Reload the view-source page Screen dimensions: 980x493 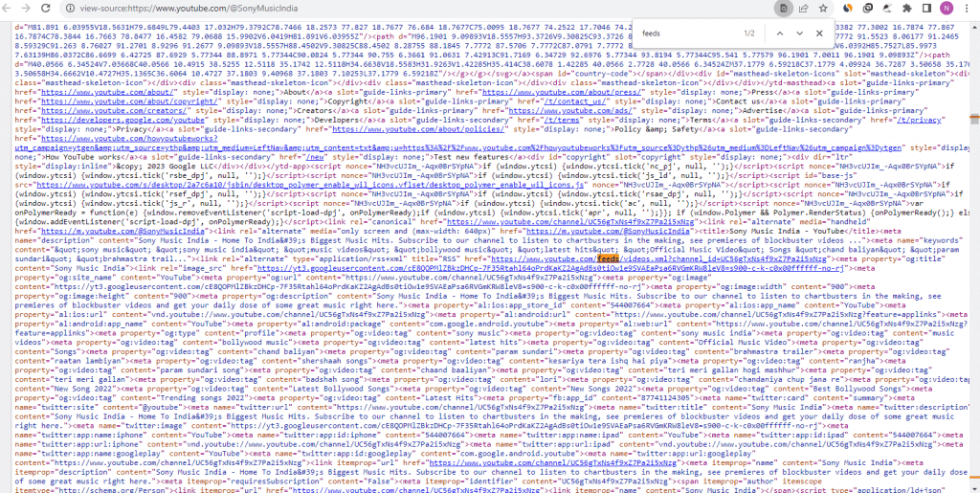pos(46,9)
